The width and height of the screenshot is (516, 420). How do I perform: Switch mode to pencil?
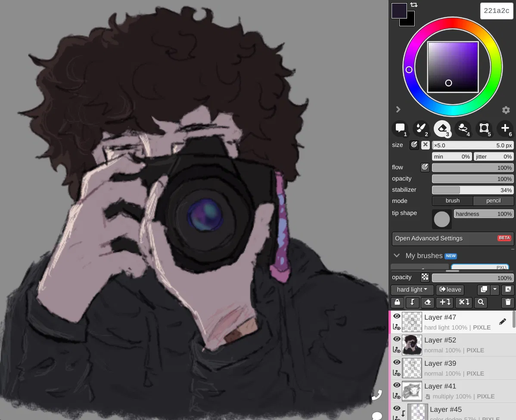click(x=493, y=201)
